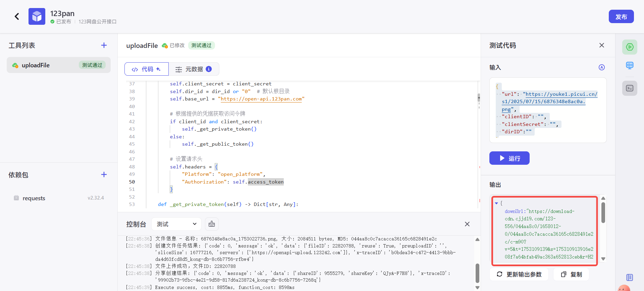Viewport: 644px width, 291px height.
Task: Open the document icon at sidebar bottom
Action: pyautogui.click(x=630, y=277)
